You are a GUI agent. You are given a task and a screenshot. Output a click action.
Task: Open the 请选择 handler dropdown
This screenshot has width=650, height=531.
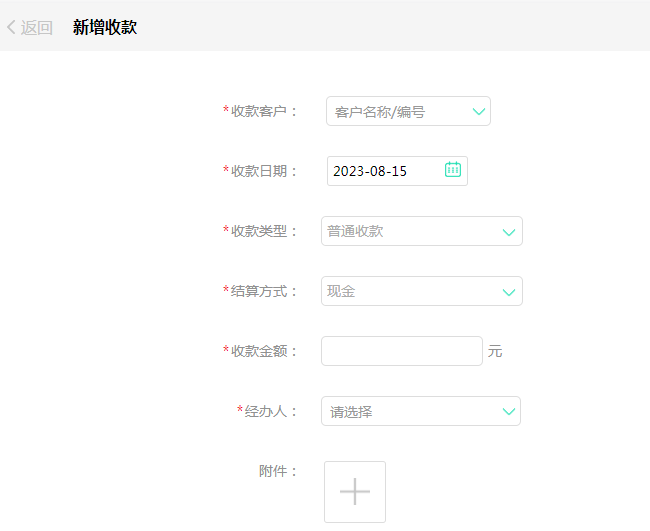click(x=410, y=411)
